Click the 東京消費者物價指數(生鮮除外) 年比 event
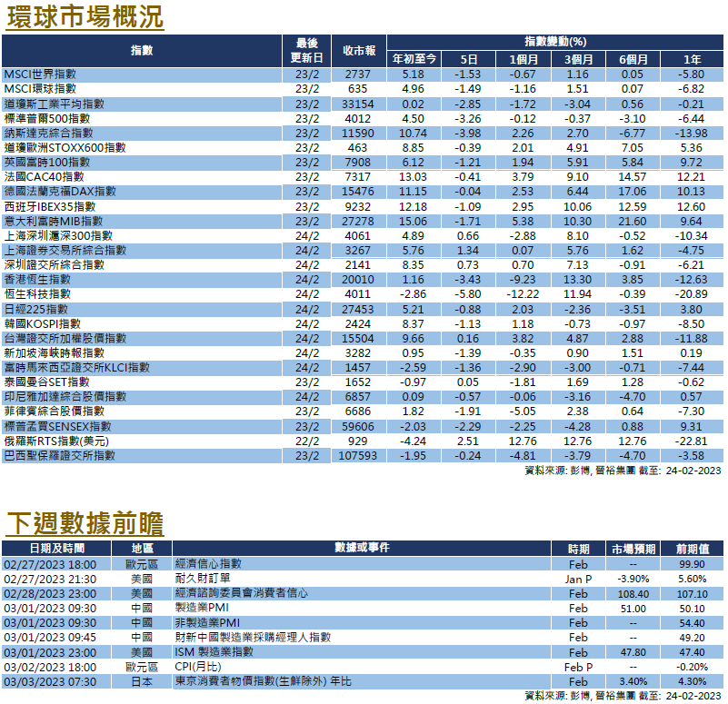 263,681
